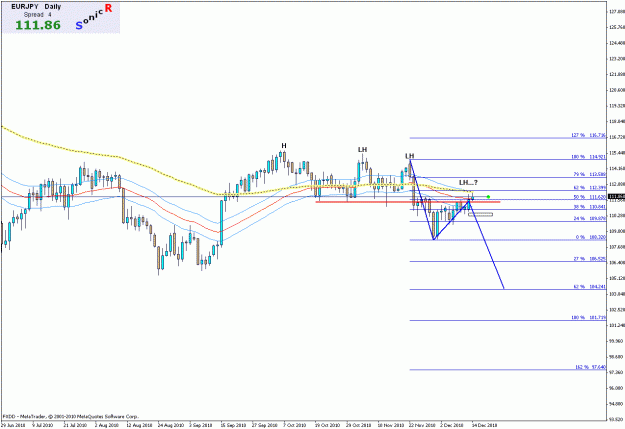Click the SonicR logo
The image size is (625, 429).
pos(94,17)
